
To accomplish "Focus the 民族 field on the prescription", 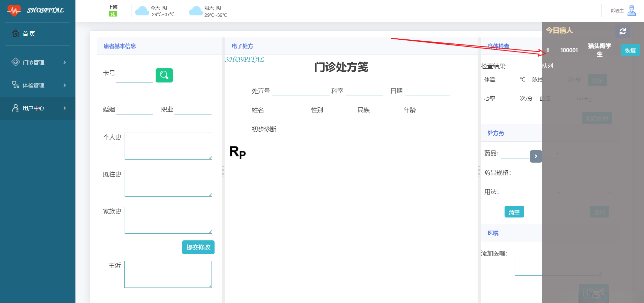I will [387, 110].
